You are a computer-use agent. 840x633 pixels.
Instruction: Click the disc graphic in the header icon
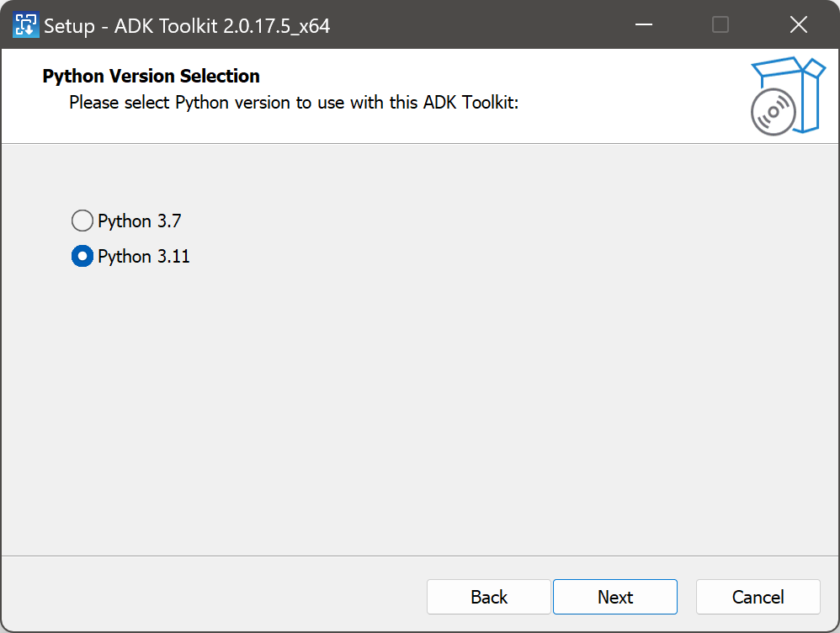[x=773, y=114]
